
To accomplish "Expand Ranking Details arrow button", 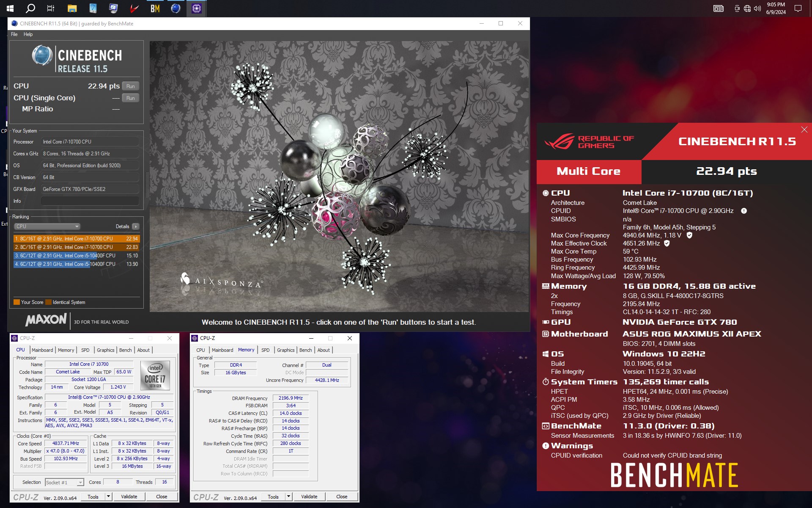I will coord(135,226).
